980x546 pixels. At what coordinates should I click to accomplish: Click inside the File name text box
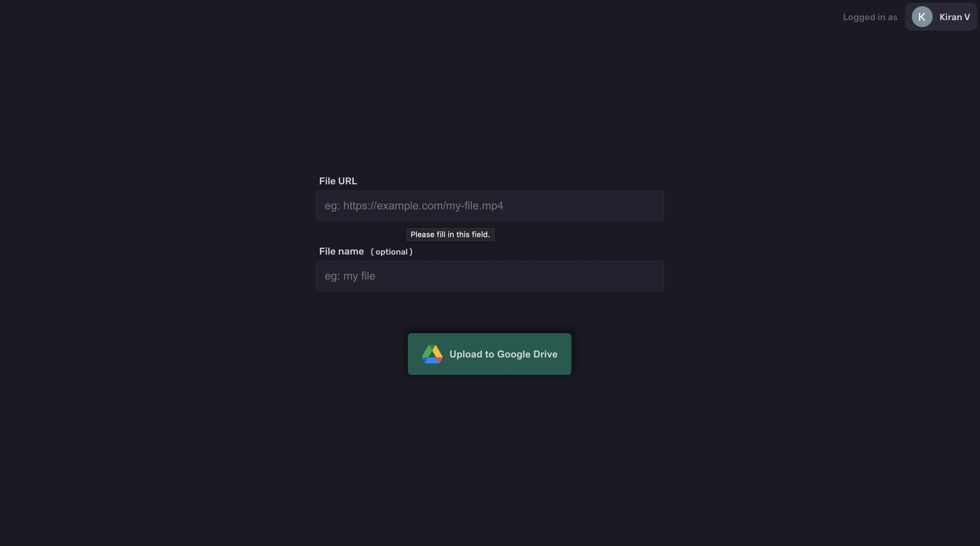pyautogui.click(x=490, y=276)
